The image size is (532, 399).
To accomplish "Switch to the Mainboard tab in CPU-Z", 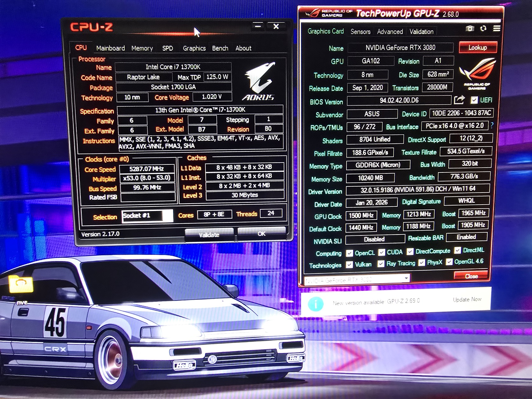I will (x=110, y=48).
